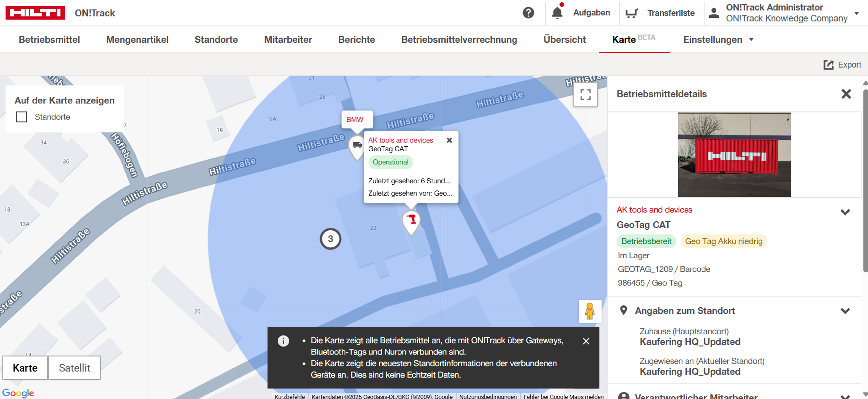
Task: Enable the Standorte checkbox
Action: pos(22,117)
